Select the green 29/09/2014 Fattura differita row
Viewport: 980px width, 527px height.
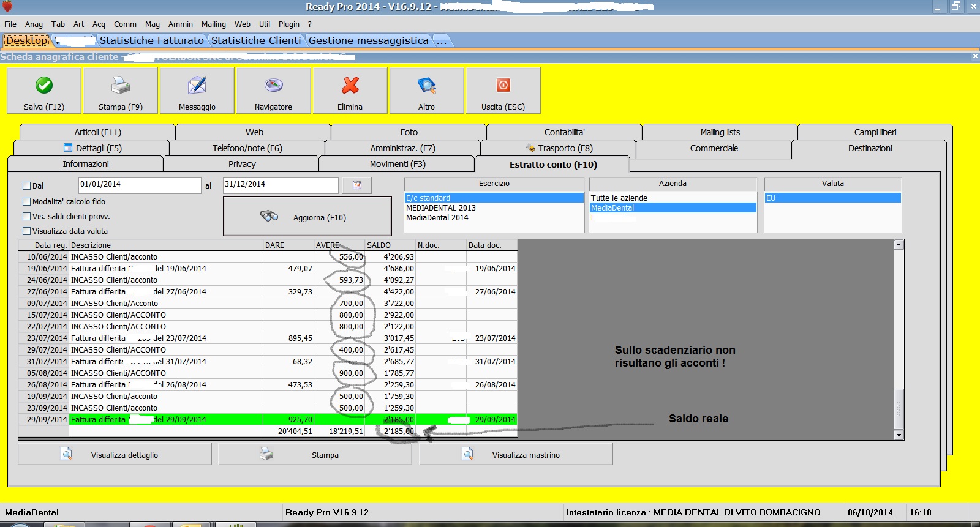268,420
